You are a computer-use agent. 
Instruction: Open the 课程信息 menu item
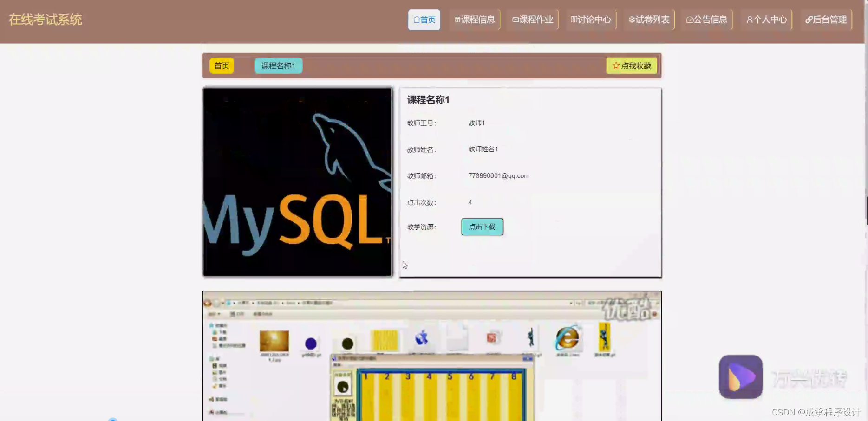click(x=475, y=19)
